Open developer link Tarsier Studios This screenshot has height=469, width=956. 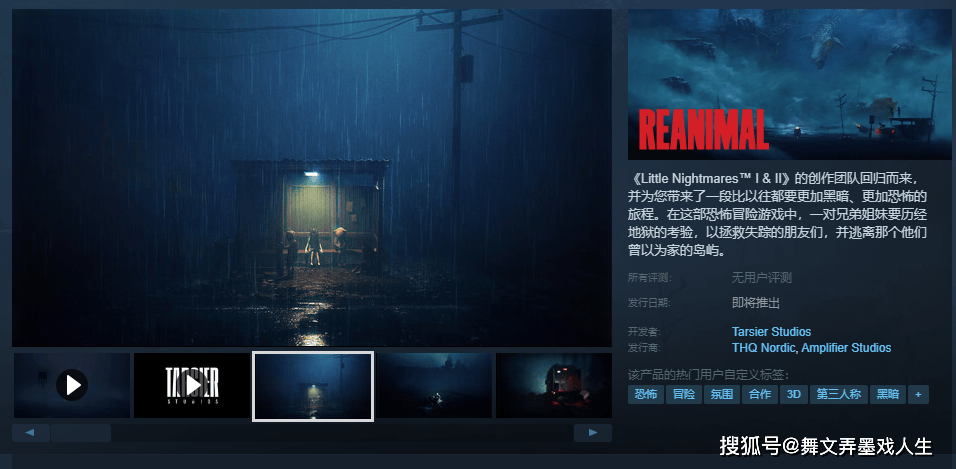(771, 332)
